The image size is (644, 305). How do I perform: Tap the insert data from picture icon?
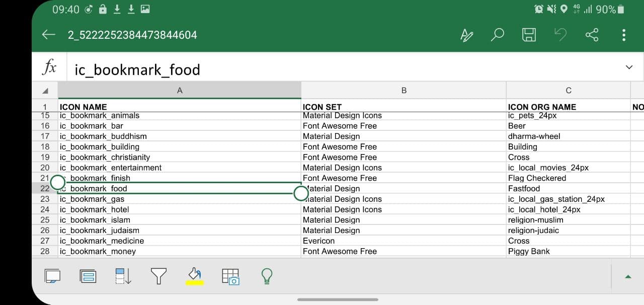230,276
